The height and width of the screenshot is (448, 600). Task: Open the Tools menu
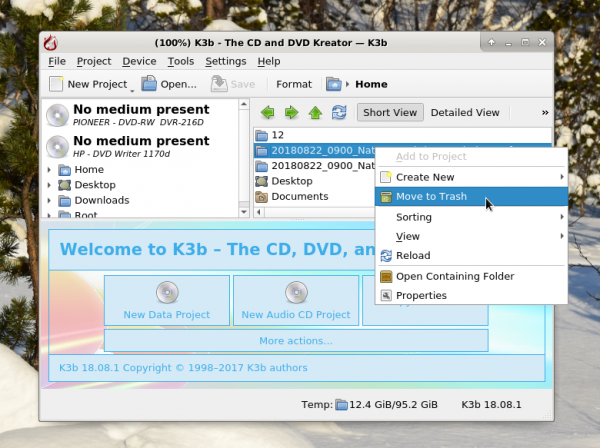point(181,61)
